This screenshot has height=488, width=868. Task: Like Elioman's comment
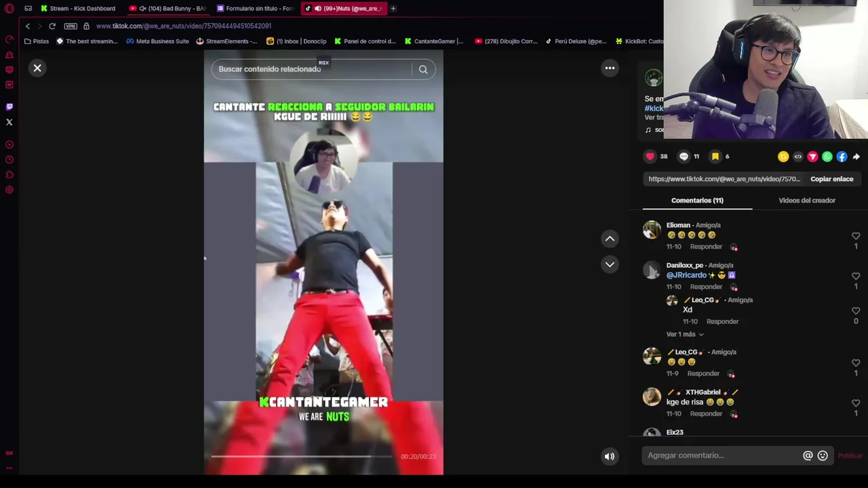point(856,236)
